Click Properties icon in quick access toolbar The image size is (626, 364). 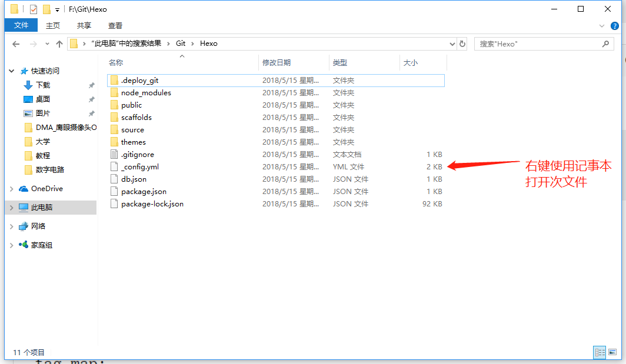[34, 9]
